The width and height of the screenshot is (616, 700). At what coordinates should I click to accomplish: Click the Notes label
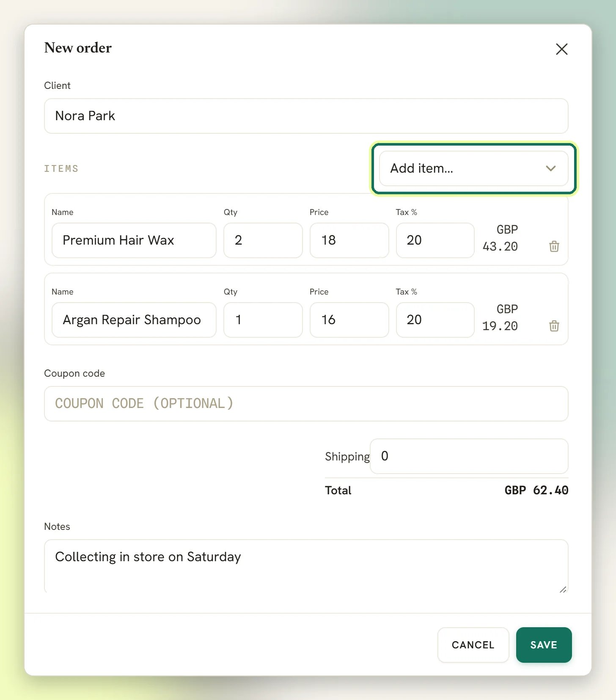pyautogui.click(x=57, y=526)
